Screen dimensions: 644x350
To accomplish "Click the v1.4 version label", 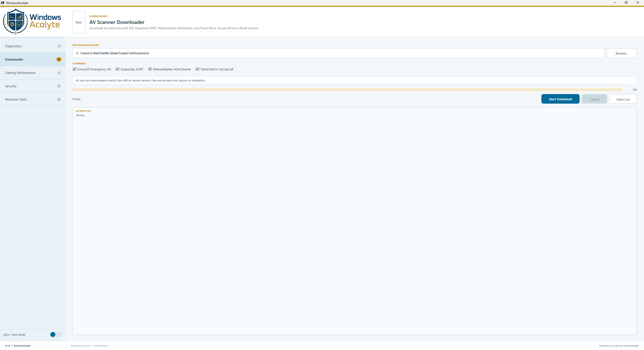I will pos(7,346).
